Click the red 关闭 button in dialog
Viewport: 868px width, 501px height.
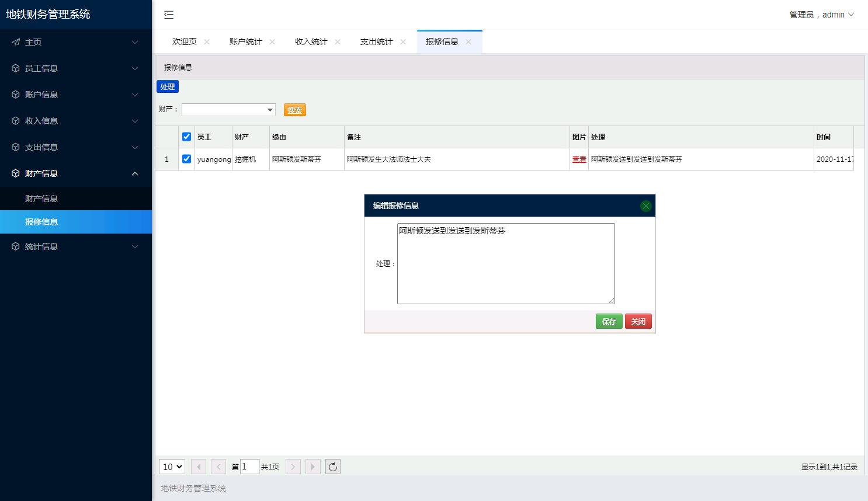(638, 322)
